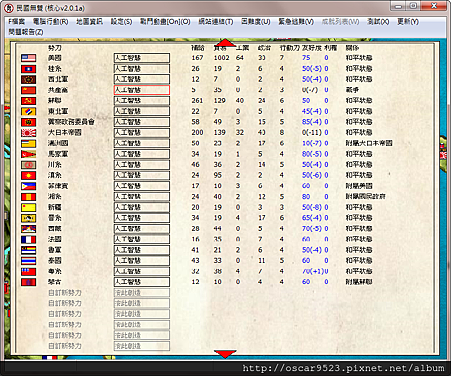The height and width of the screenshot is (376, 451).
Task: Open the 人工智慧 dropdown for 川系
Action: pos(142,165)
